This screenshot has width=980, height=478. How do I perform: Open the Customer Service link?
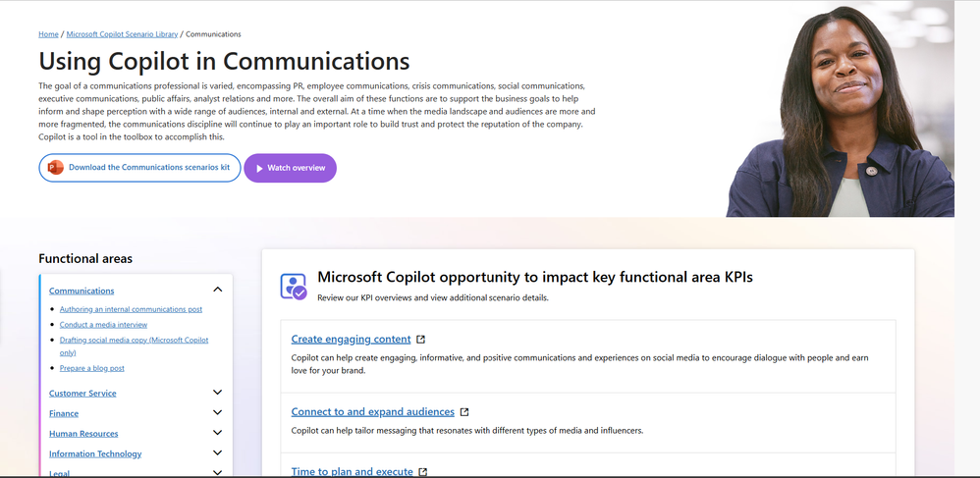pos(82,393)
